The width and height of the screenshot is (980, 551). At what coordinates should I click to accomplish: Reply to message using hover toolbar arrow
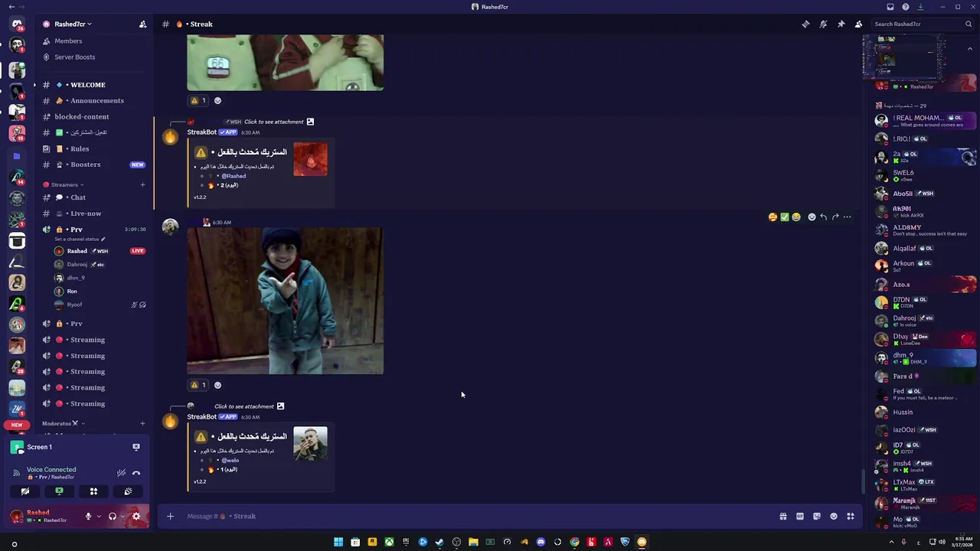coord(823,217)
